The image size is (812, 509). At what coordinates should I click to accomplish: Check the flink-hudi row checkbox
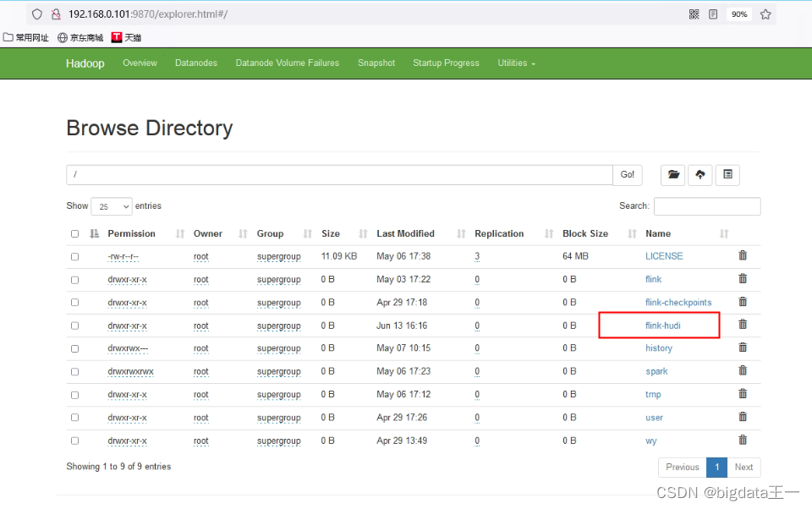point(75,326)
